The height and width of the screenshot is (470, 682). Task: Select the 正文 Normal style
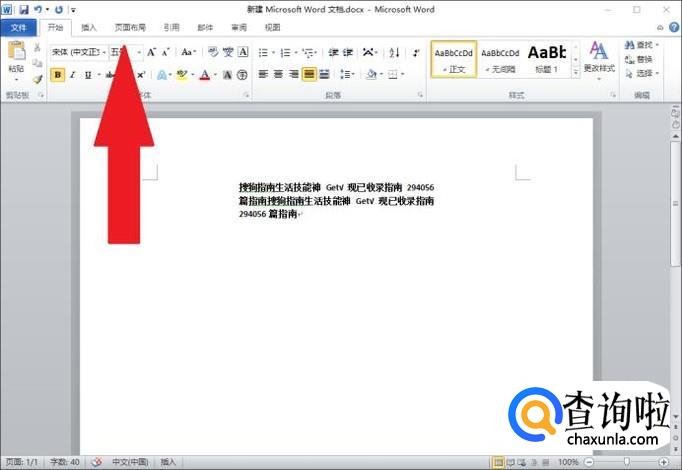pos(454,60)
